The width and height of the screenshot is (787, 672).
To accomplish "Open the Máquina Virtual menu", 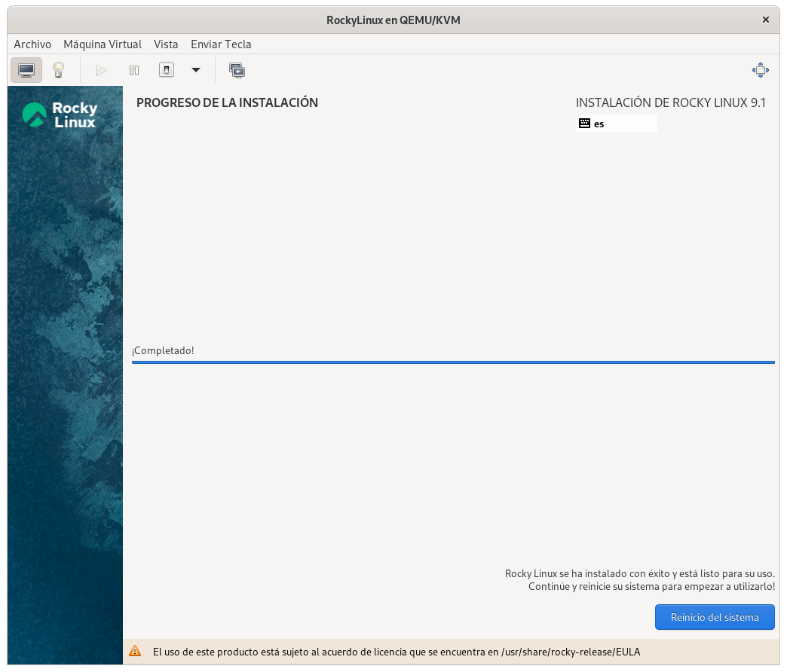I will click(x=103, y=44).
